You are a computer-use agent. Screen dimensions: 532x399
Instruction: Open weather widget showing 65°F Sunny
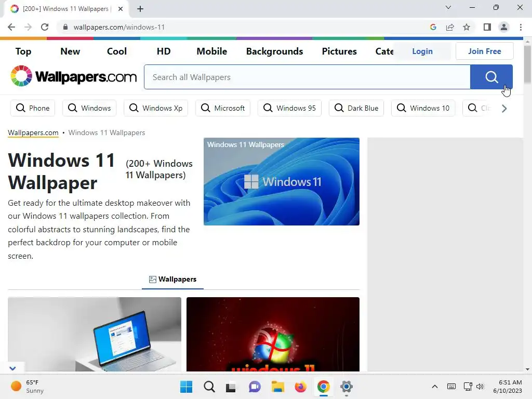(28, 387)
